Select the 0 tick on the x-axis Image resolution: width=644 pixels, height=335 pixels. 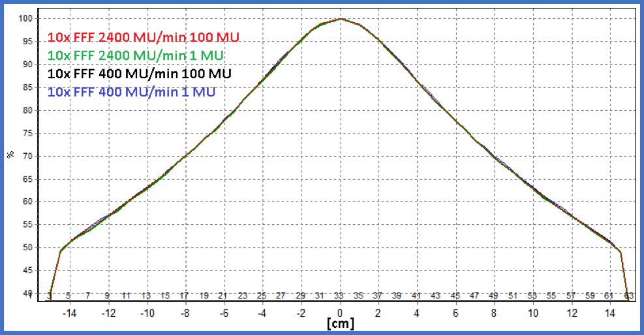click(340, 313)
